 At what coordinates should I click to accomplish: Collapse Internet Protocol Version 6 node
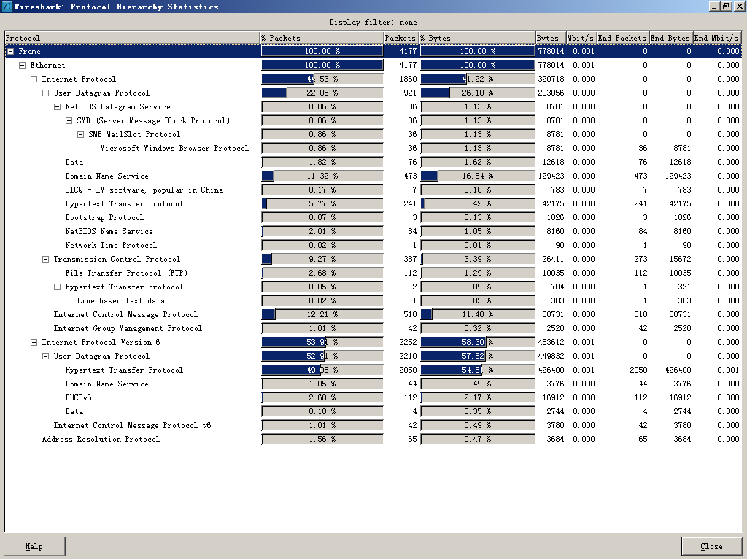pos(34,343)
